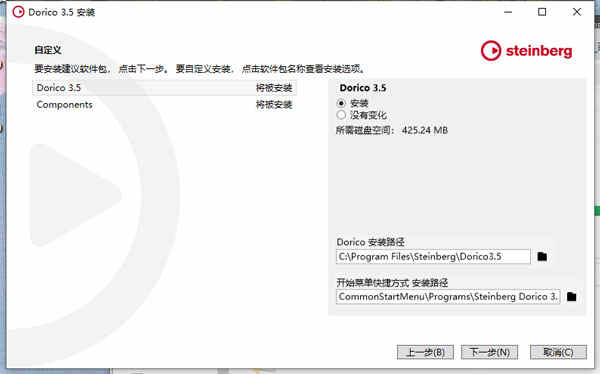Image resolution: width=600 pixels, height=374 pixels.
Task: Click the 自定义 heading
Action: tap(48, 50)
